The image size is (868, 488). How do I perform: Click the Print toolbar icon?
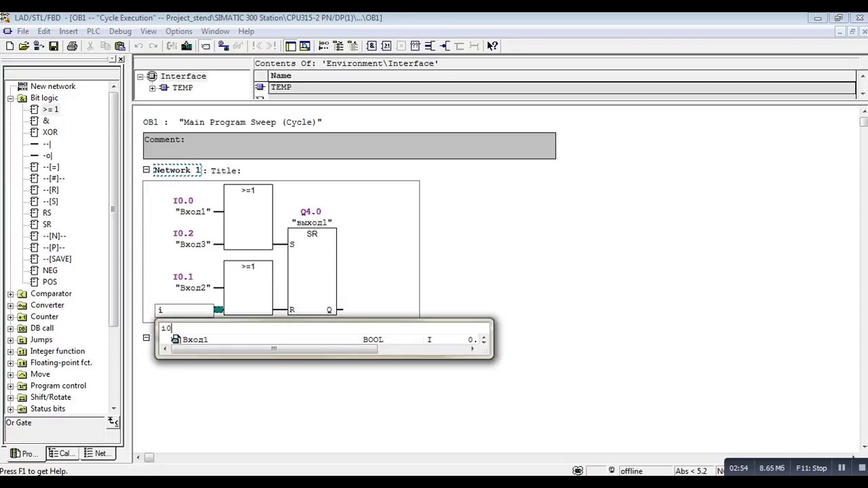coord(72,46)
